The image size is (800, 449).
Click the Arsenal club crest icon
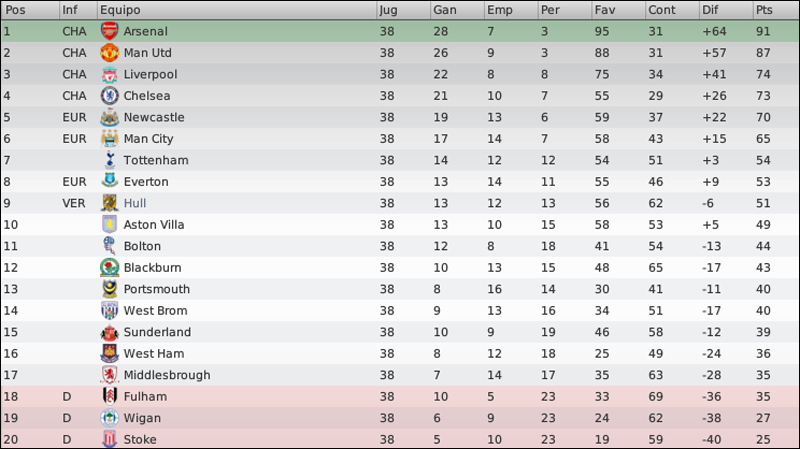pyautogui.click(x=109, y=31)
